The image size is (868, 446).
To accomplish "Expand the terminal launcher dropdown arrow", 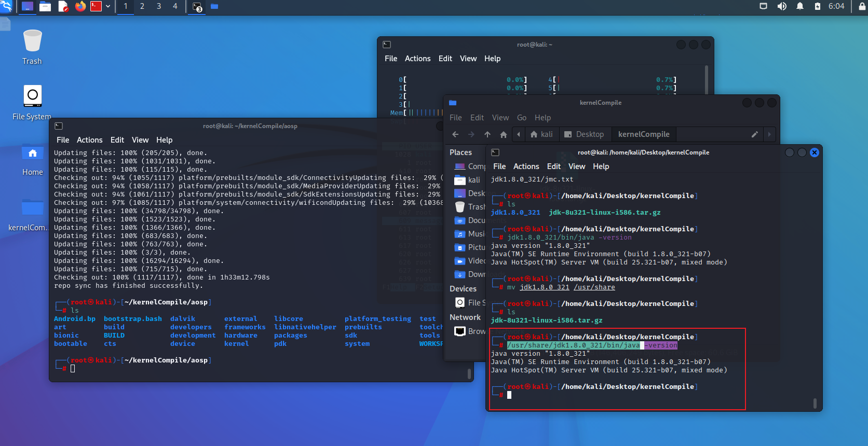I will [108, 6].
